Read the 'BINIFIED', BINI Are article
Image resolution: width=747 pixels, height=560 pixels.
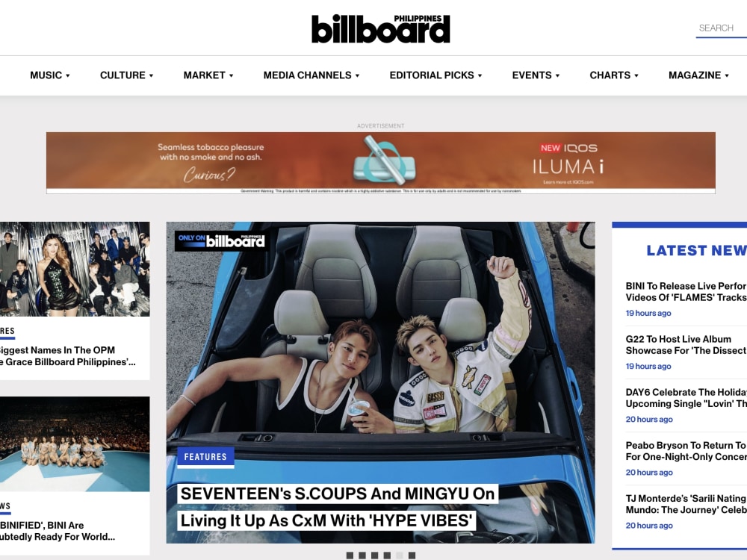pos(58,531)
